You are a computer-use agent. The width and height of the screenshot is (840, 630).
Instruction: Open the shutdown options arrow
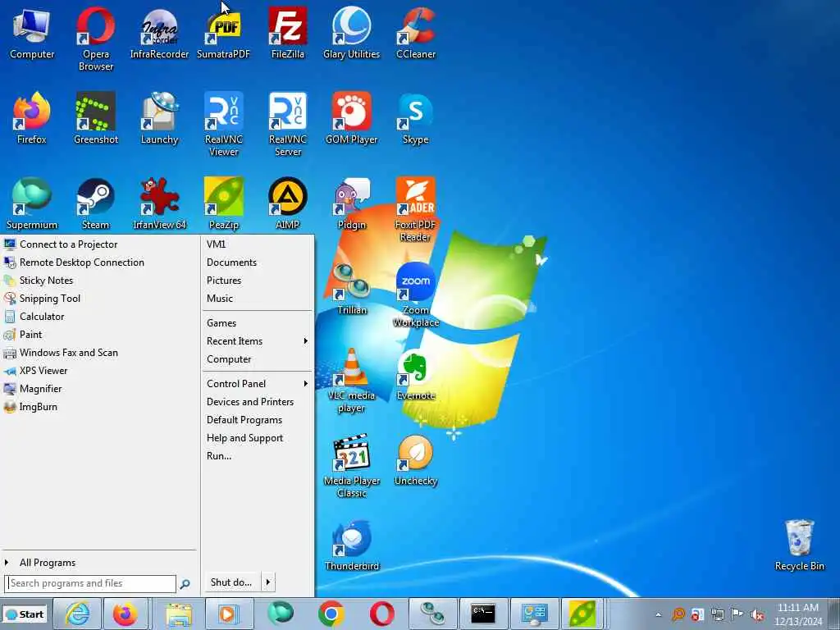[x=268, y=582]
